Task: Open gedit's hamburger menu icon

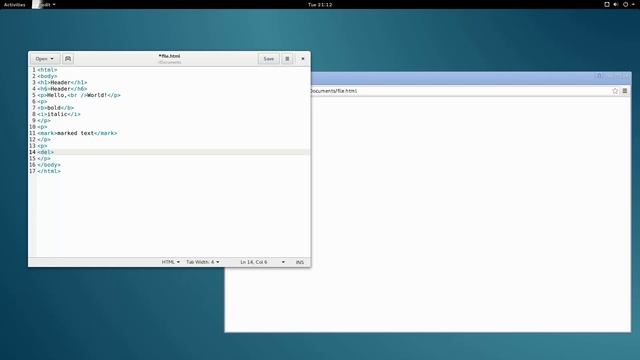Action: point(287,59)
